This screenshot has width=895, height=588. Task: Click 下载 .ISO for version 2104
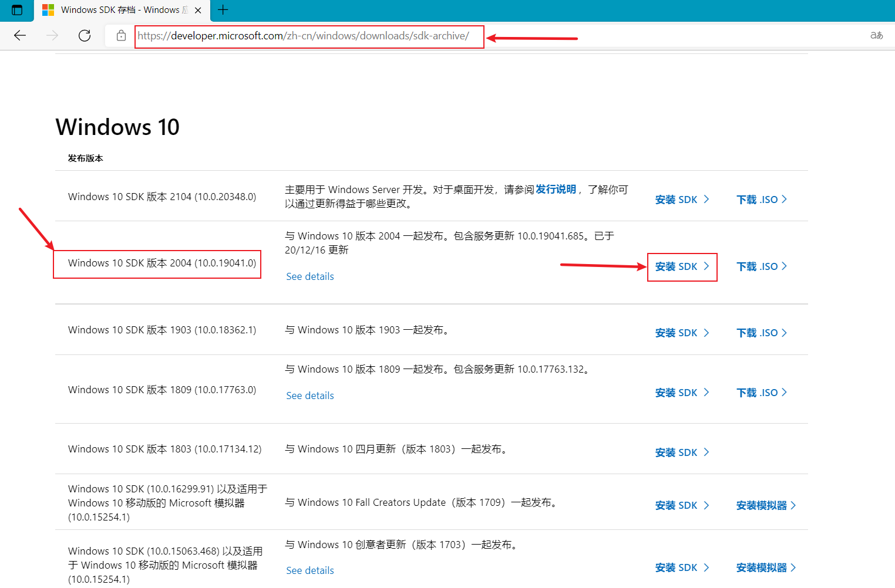coord(762,200)
